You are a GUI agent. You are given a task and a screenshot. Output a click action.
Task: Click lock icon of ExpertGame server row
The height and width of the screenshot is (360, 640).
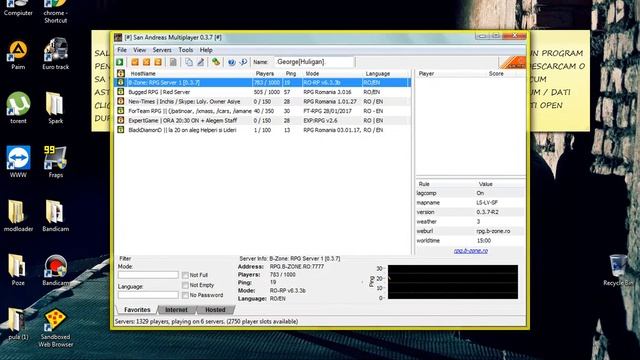coord(121,120)
